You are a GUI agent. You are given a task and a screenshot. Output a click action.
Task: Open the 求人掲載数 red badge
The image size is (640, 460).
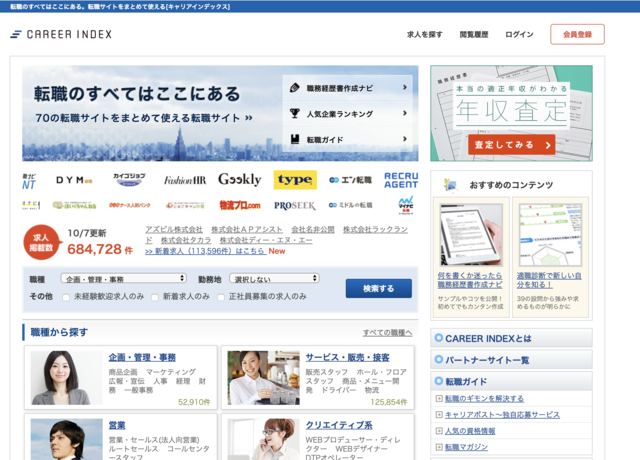coord(41,242)
